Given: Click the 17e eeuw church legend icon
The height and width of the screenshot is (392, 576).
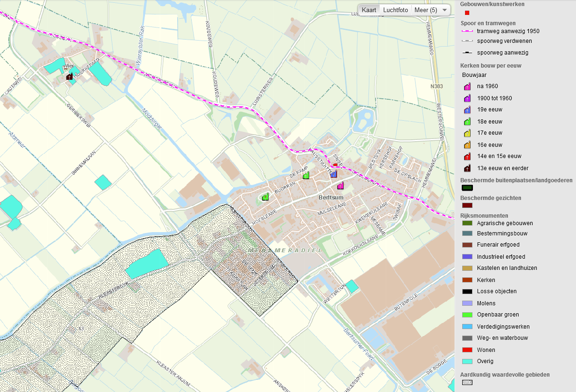Looking at the screenshot, I should coord(466,133).
